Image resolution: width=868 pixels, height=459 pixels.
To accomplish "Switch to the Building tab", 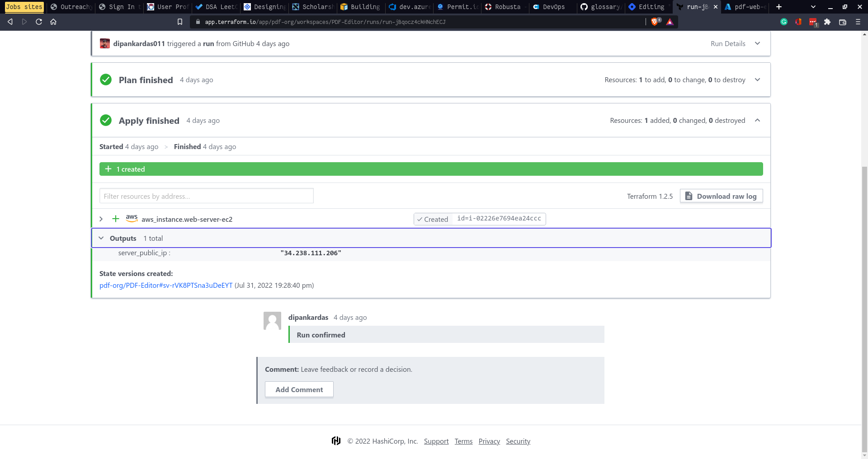I will (361, 7).
